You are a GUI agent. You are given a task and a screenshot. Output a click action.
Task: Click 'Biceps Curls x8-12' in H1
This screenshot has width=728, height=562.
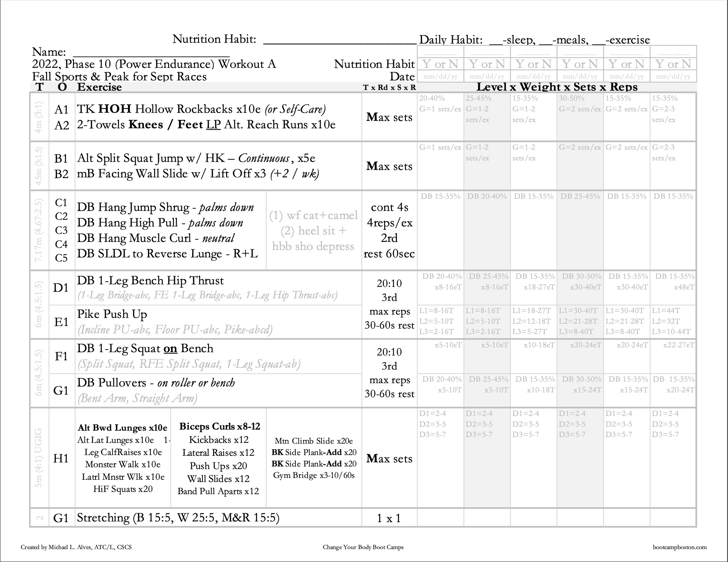[x=220, y=427]
